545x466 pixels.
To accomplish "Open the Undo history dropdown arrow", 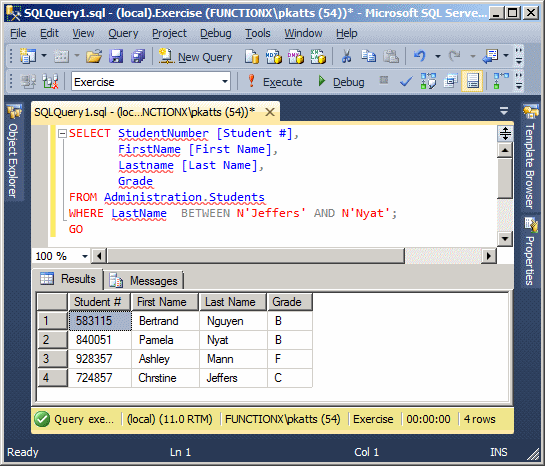I will [x=438, y=56].
